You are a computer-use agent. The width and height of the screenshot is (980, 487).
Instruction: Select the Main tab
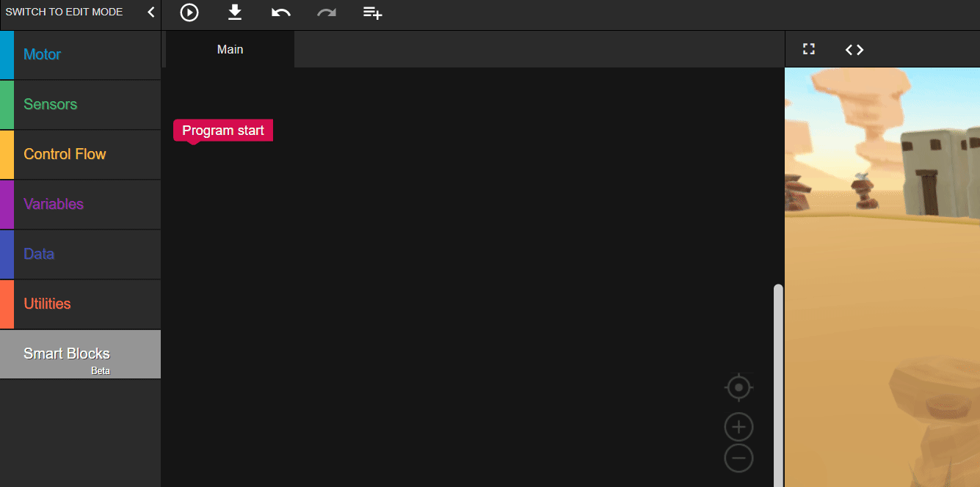pyautogui.click(x=230, y=50)
